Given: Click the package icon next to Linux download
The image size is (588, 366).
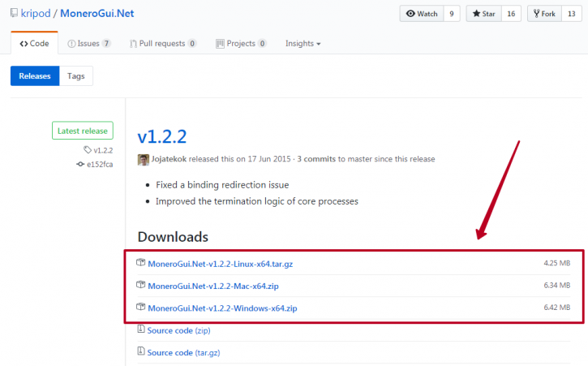Looking at the screenshot, I should click(x=140, y=262).
